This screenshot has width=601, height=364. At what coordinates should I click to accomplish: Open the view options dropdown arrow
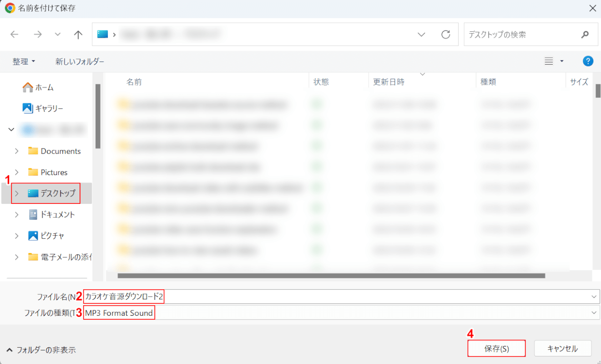click(562, 61)
